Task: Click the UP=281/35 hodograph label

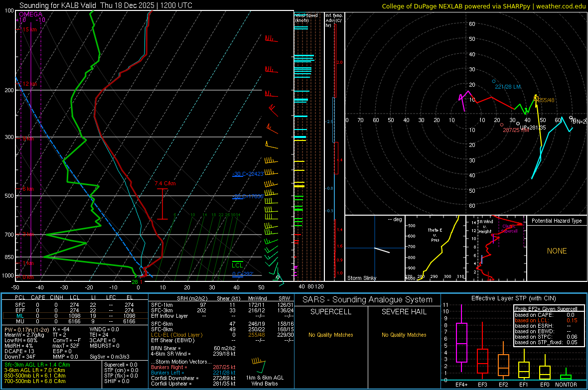Action: tap(533, 128)
